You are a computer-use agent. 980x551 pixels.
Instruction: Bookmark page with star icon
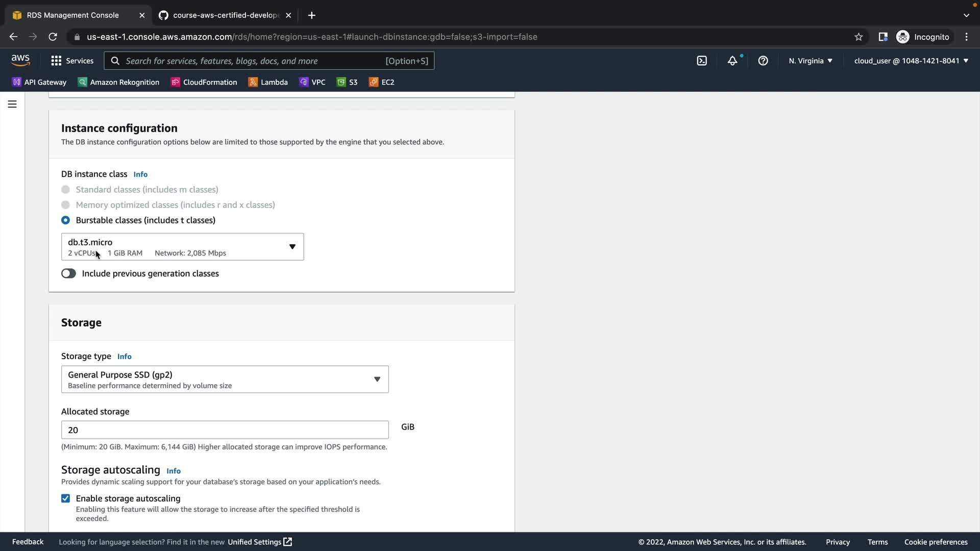coord(859,37)
